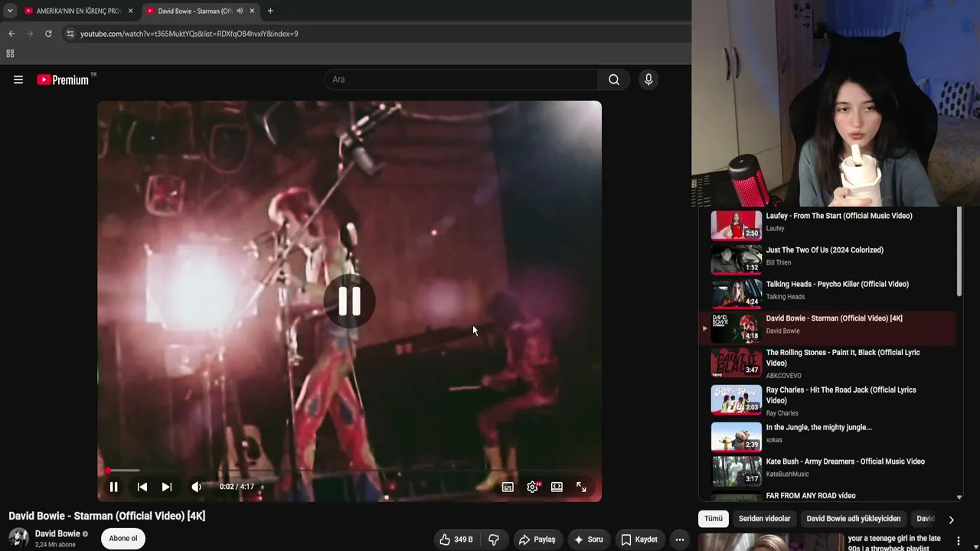Play Talking Heads - Psycho Killer thumbnail
The width and height of the screenshot is (980, 551).
click(737, 294)
